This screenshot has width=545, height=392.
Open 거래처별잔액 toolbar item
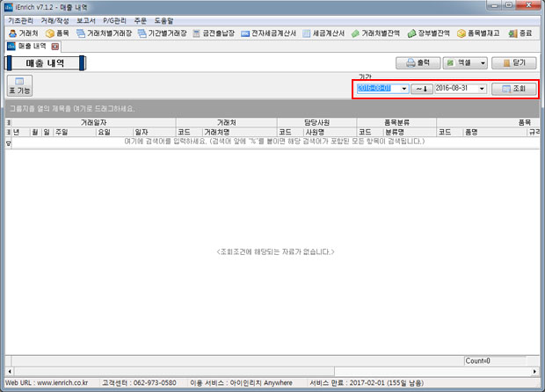tap(374, 33)
